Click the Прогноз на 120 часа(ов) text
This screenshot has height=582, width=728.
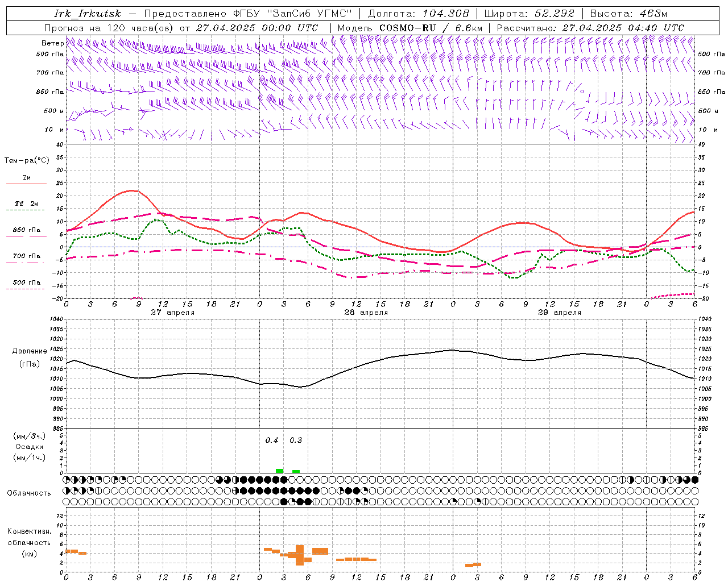(x=110, y=28)
